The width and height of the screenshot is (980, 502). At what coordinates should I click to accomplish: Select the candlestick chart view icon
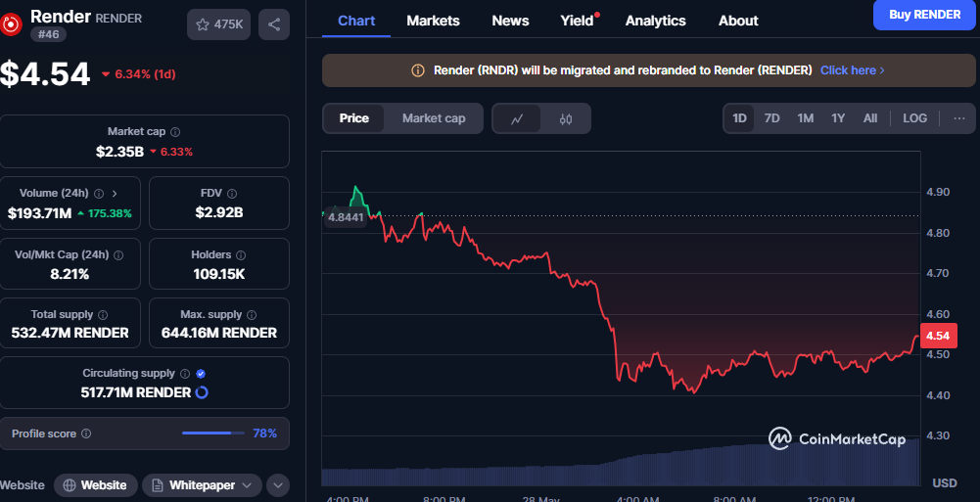pyautogui.click(x=566, y=118)
